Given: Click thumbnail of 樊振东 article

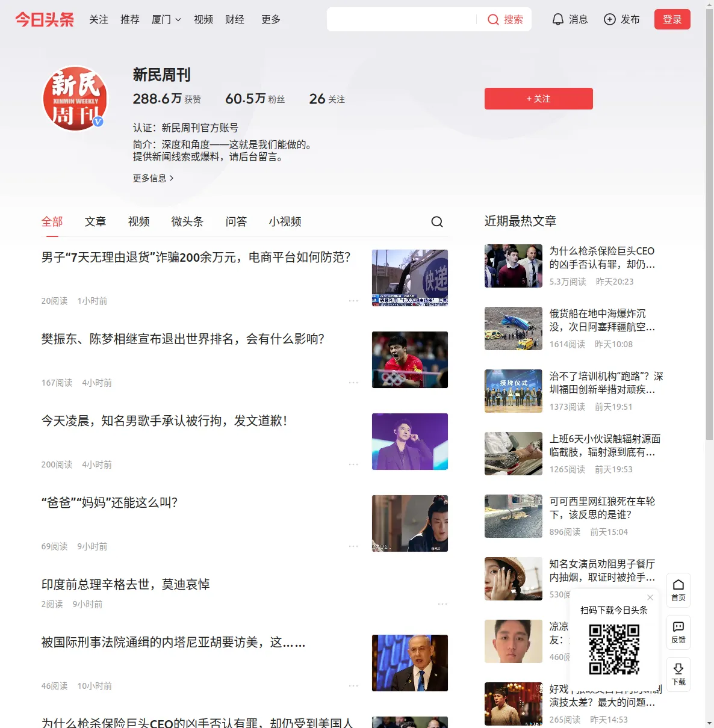Looking at the screenshot, I should 410,360.
